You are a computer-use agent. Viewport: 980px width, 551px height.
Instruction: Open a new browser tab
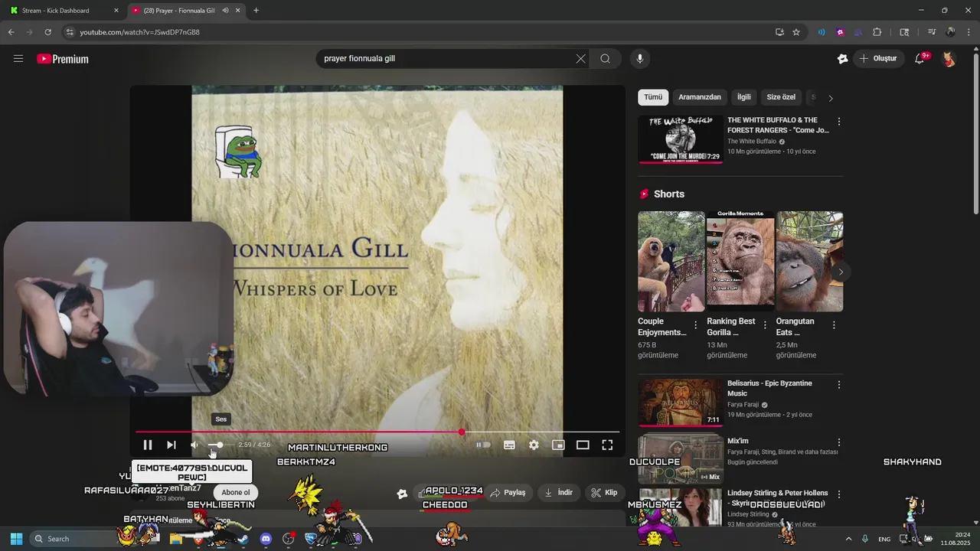pyautogui.click(x=256, y=11)
